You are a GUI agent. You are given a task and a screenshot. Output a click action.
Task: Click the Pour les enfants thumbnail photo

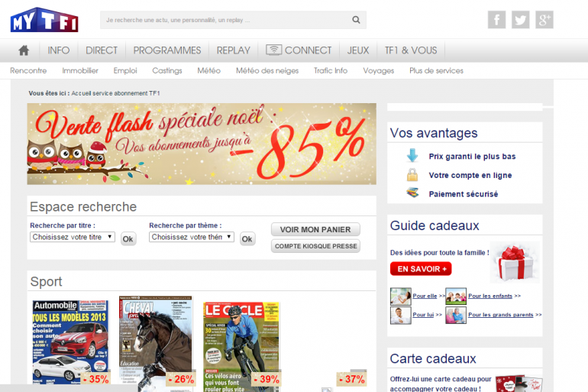click(x=456, y=296)
